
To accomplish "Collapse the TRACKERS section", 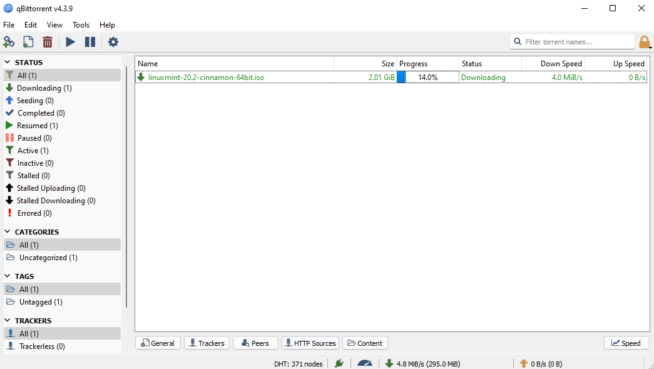I will (8, 320).
